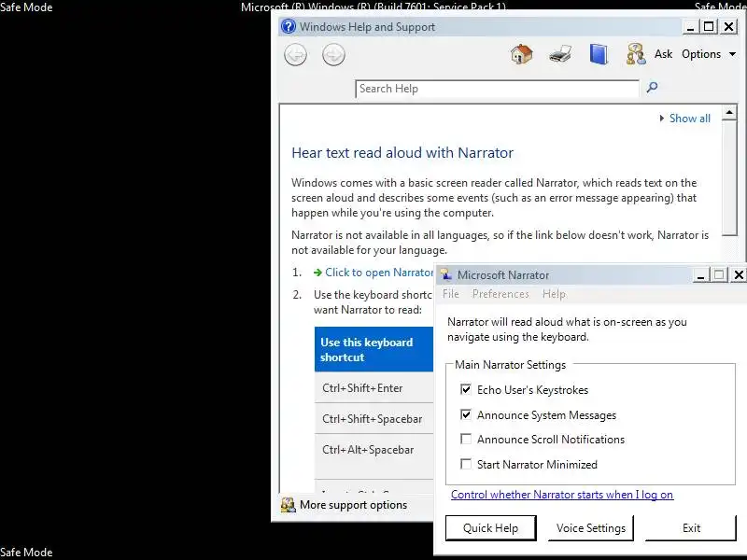Open the Options dropdown in Help
The image size is (747, 560).
(709, 54)
